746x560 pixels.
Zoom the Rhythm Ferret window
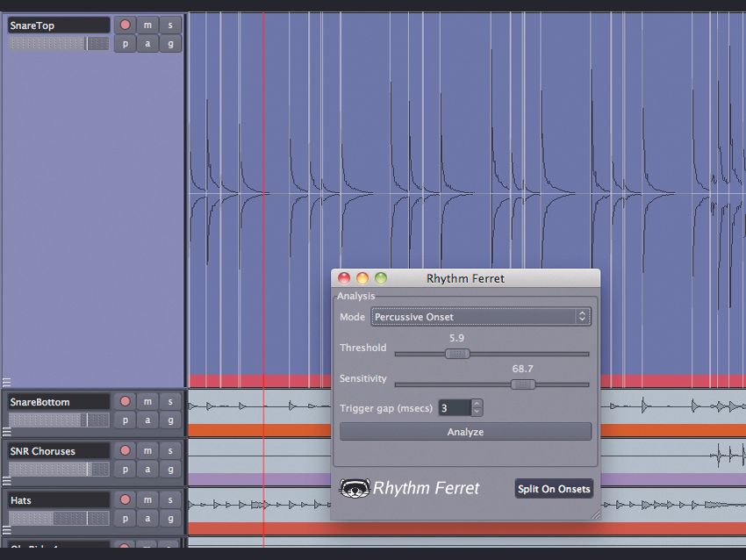(381, 278)
